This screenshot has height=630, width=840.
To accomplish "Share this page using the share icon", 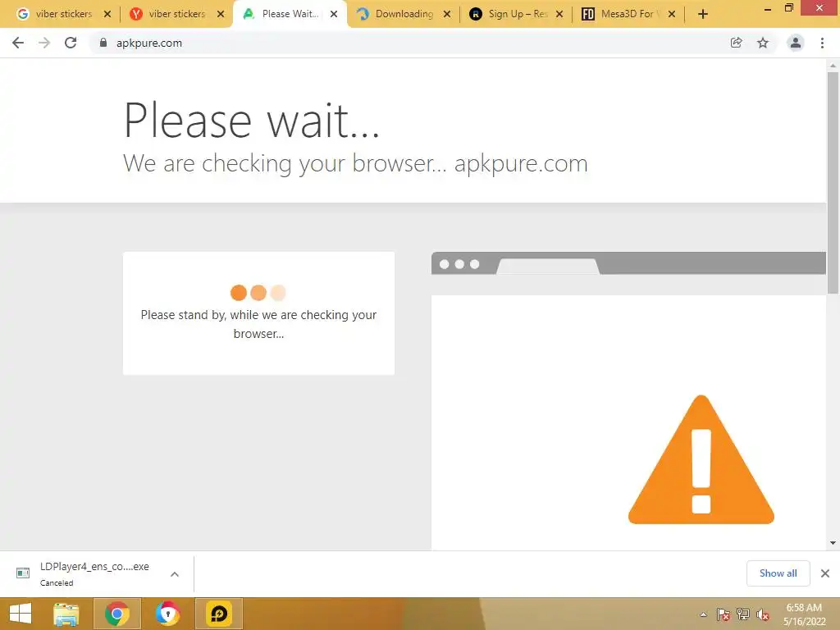I will pyautogui.click(x=736, y=43).
